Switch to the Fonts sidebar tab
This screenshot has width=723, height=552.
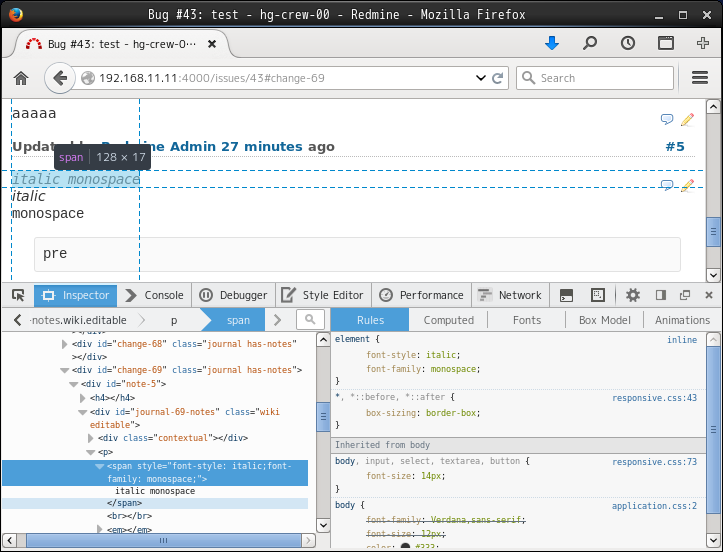point(527,320)
